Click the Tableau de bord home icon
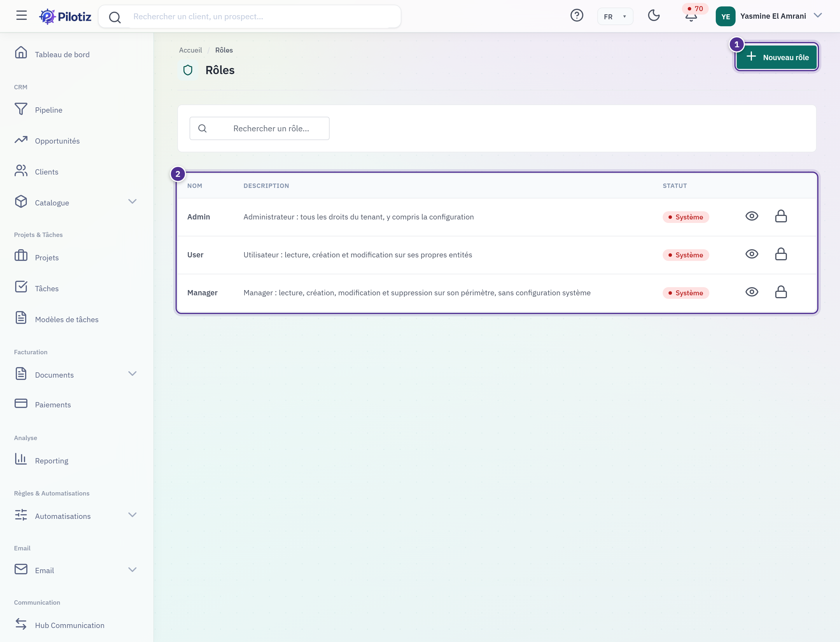 21,52
